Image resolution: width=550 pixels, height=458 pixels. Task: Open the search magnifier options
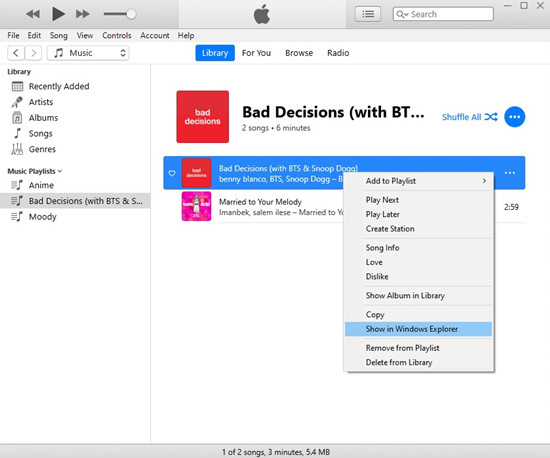(x=402, y=14)
